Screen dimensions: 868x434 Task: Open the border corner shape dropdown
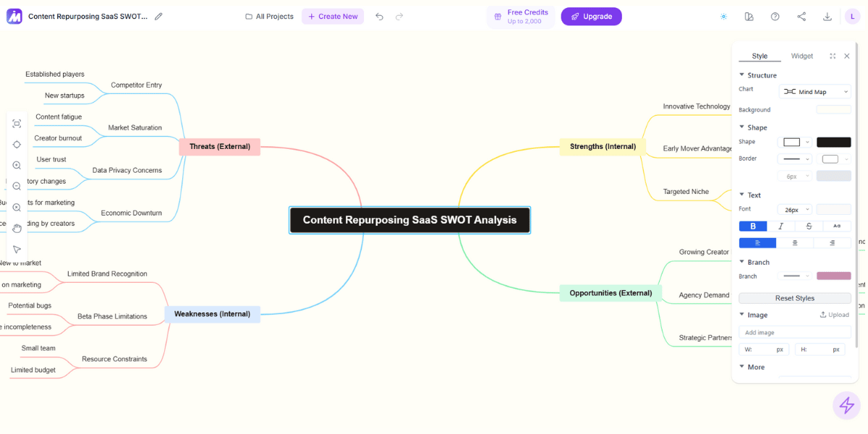pyautogui.click(x=834, y=159)
